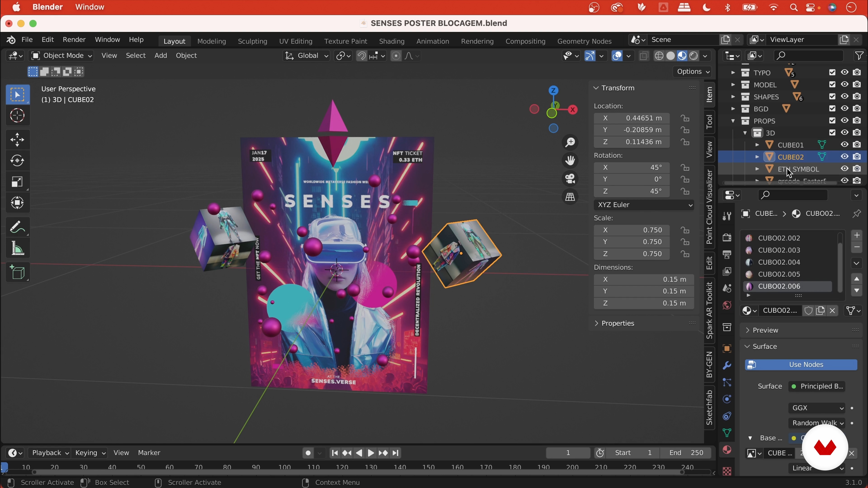
Task: Open the Material properties sphere icon
Action: tap(727, 450)
